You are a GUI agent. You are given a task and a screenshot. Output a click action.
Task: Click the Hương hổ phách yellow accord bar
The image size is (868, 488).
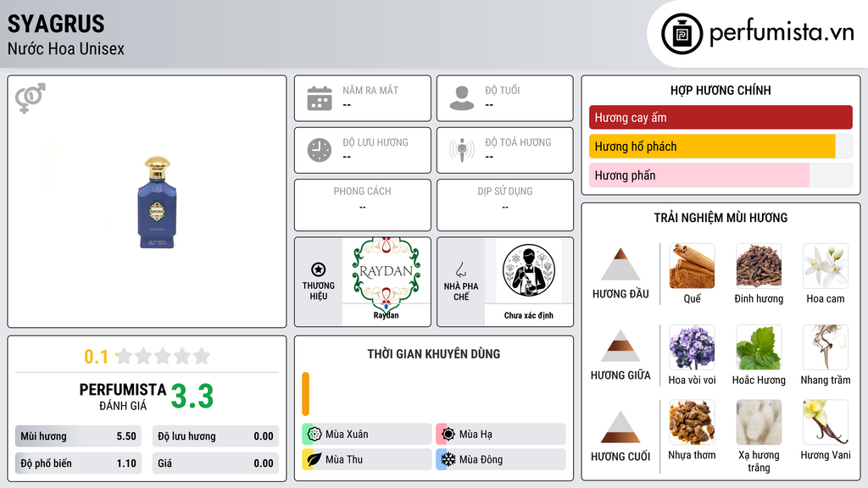point(712,147)
